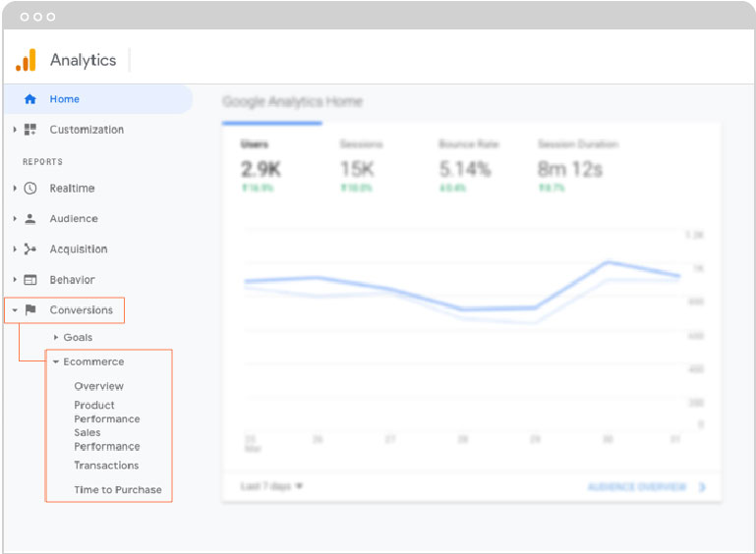Click the Google Analytics bar chart logo
This screenshot has height=554, width=756.
click(26, 60)
